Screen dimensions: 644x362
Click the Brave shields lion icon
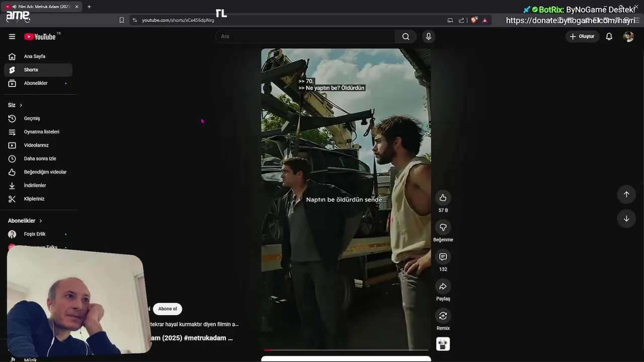pyautogui.click(x=474, y=20)
